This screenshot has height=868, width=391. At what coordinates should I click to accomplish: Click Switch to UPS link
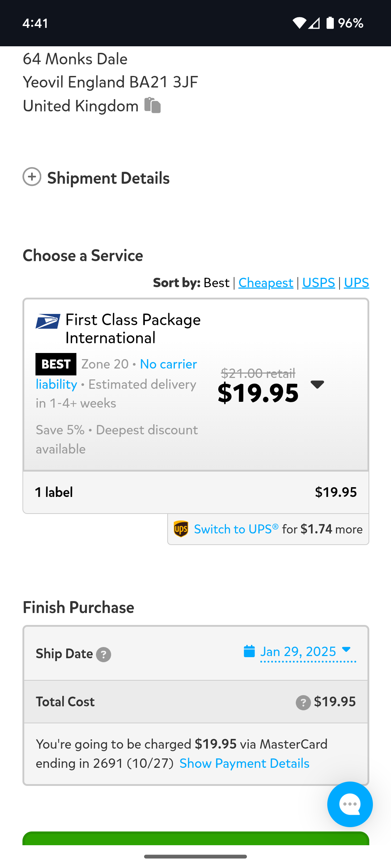[236, 529]
